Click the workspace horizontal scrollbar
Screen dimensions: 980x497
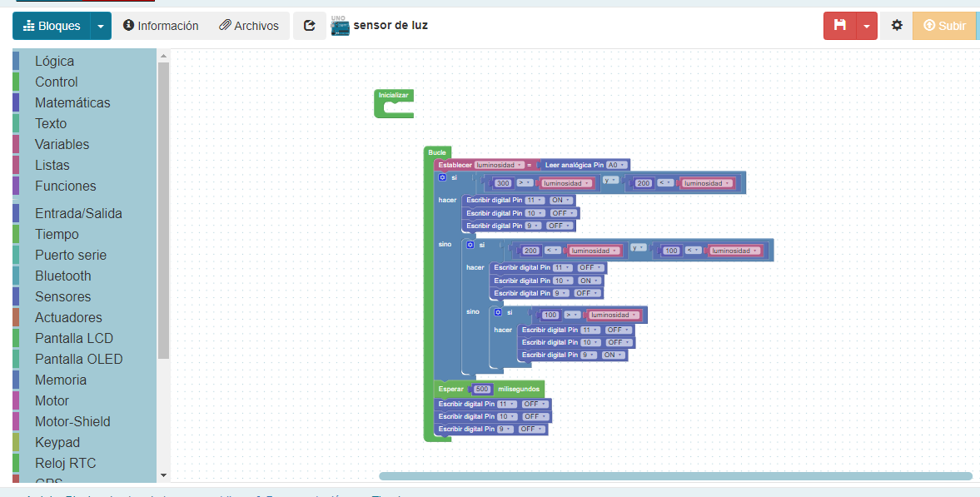point(675,476)
